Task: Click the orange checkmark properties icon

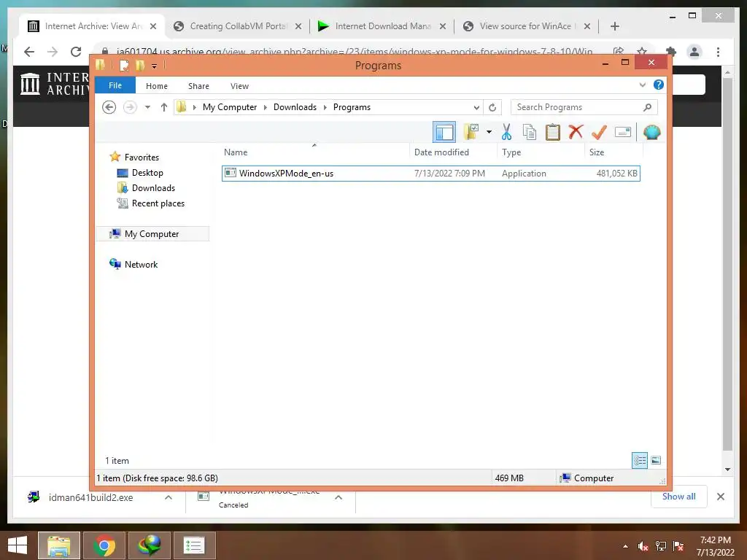Action: [599, 132]
